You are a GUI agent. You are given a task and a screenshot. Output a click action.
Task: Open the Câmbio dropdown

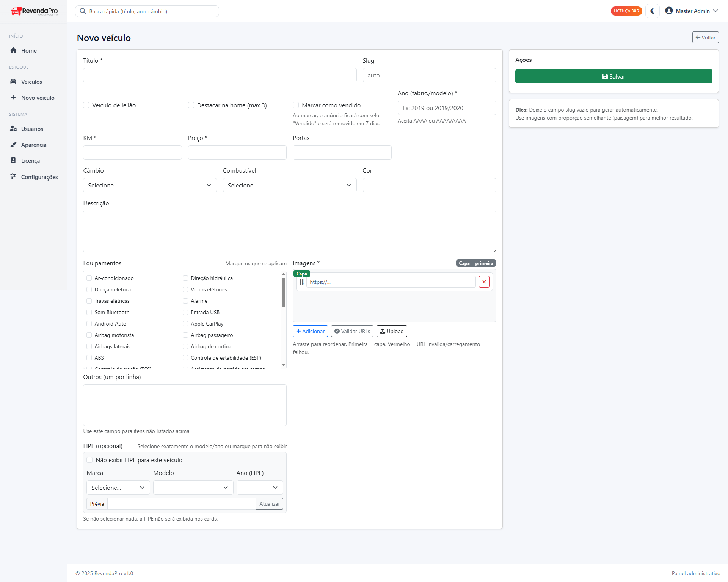[150, 185]
